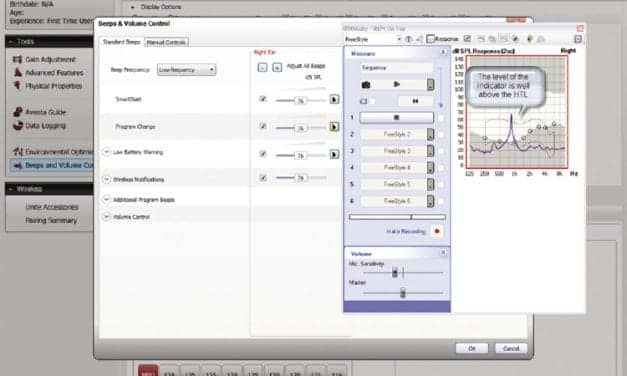Click the red record button
Image resolution: width=627 pixels, height=376 pixels.
[437, 231]
